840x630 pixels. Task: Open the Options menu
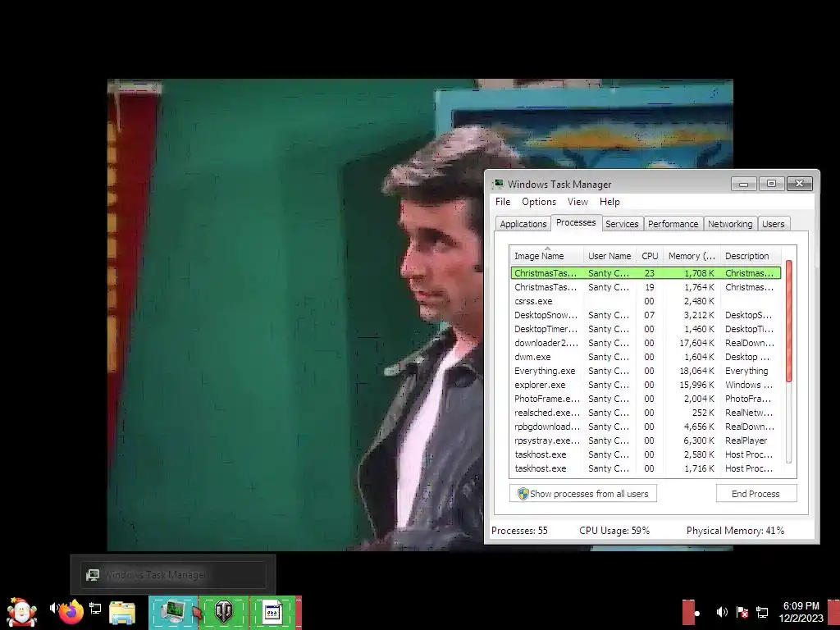pyautogui.click(x=539, y=202)
